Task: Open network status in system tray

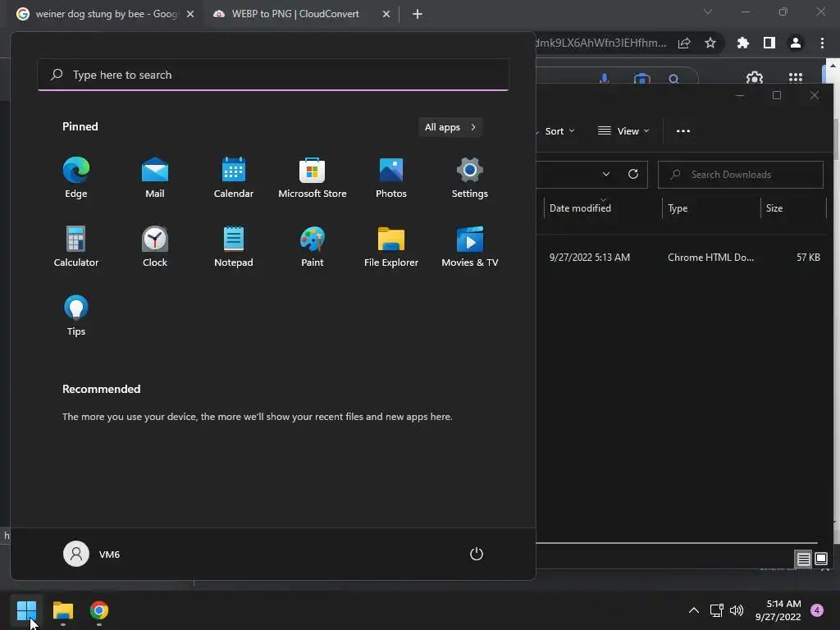Action: 716,610
